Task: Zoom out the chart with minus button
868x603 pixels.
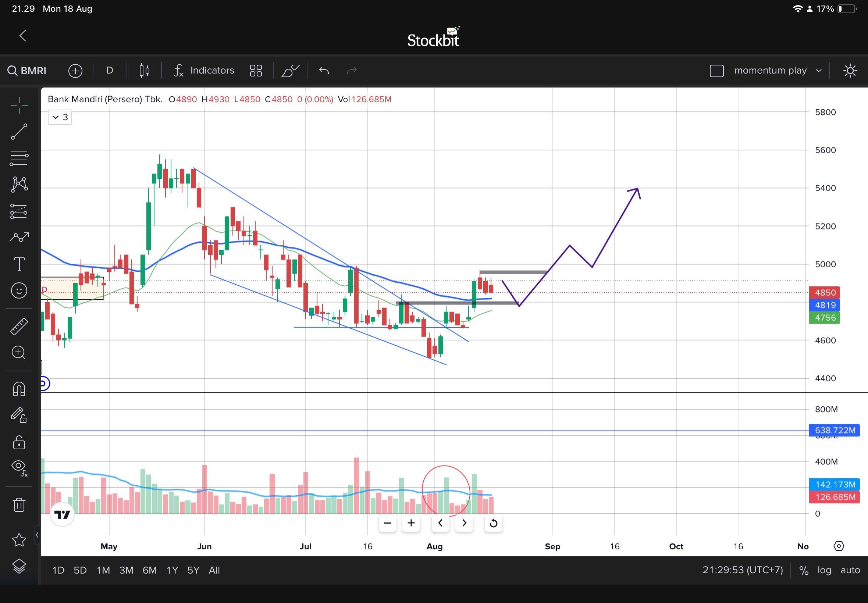Action: [387, 523]
